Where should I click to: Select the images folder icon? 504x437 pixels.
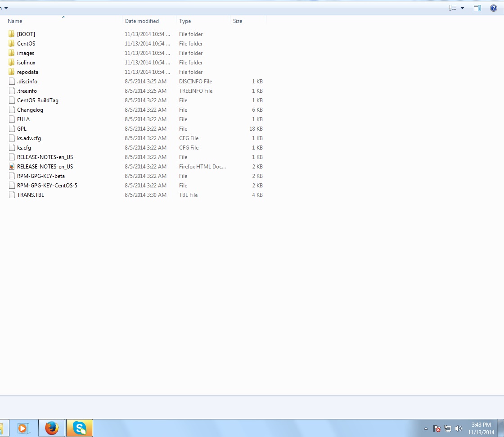(12, 53)
